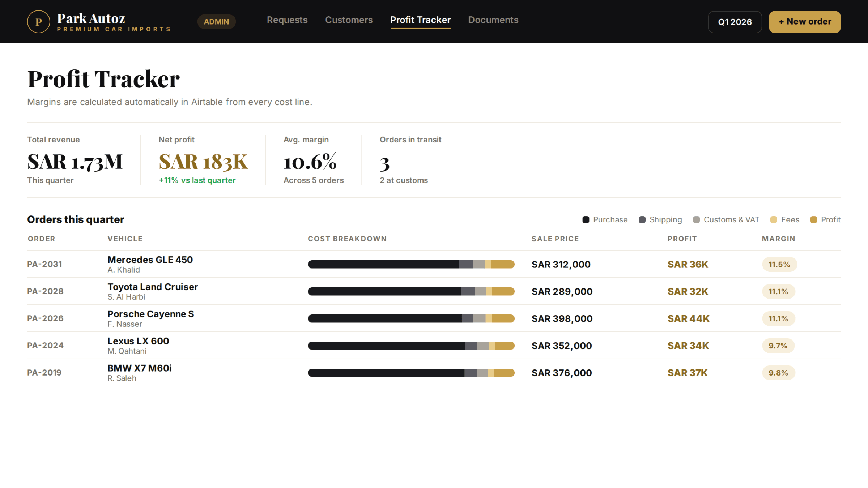Select the BMW X7 M60i vehicle name

(x=140, y=368)
